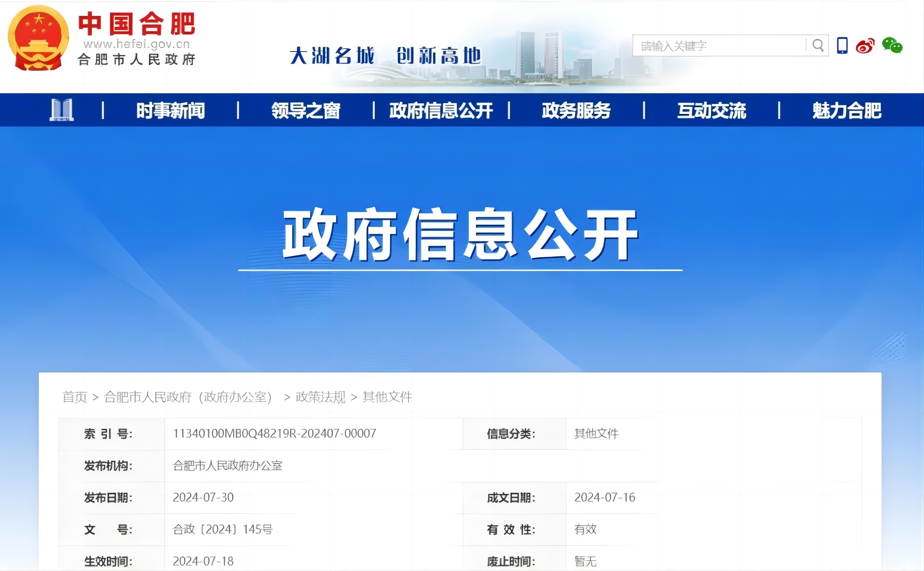924x571 pixels.
Task: Open the 政府信息公开 navigation item
Action: (x=441, y=110)
